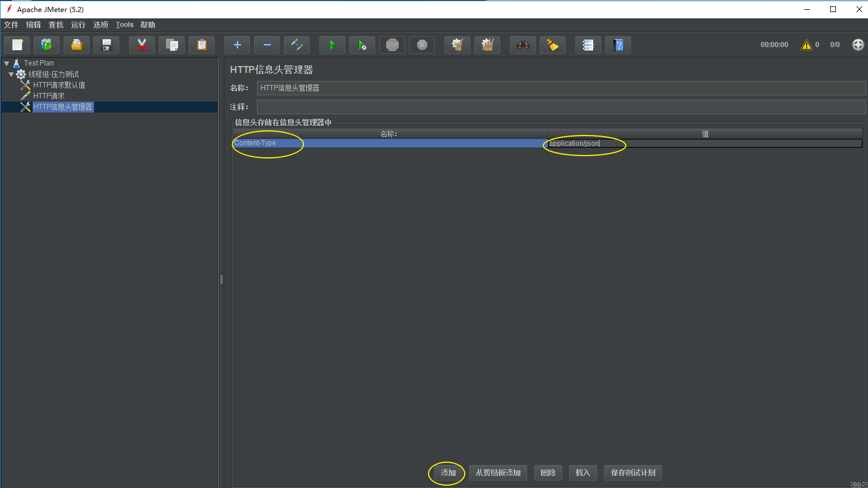Click the Toggle enable/disable toolbar icon

click(x=297, y=45)
